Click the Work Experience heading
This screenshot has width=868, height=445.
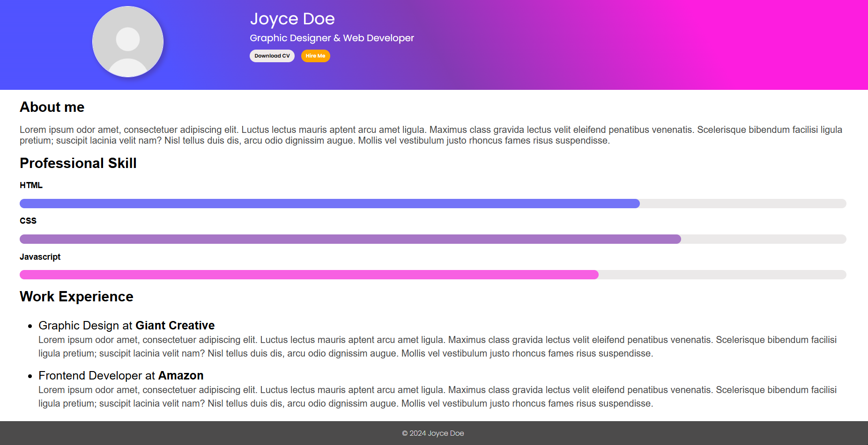[x=76, y=296]
